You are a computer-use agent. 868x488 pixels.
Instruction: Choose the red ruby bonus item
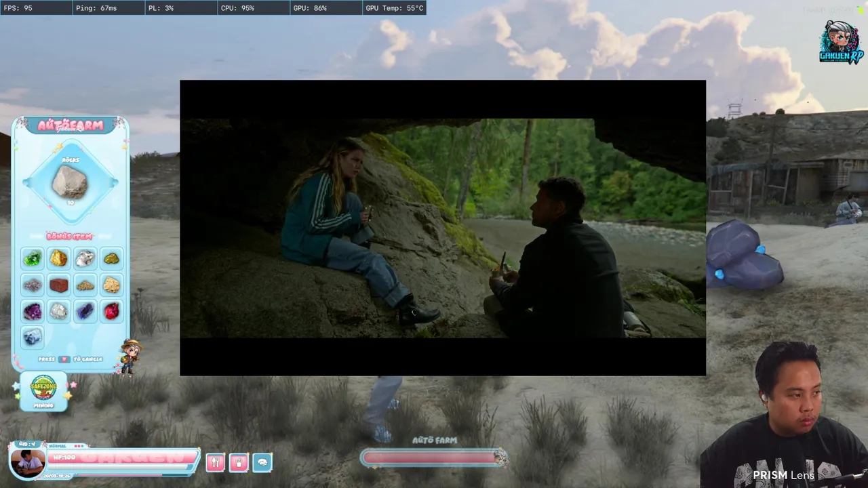[x=112, y=311]
